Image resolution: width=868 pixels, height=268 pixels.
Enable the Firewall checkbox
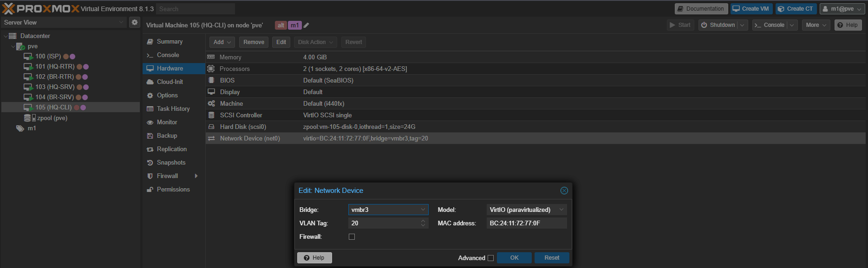point(352,237)
